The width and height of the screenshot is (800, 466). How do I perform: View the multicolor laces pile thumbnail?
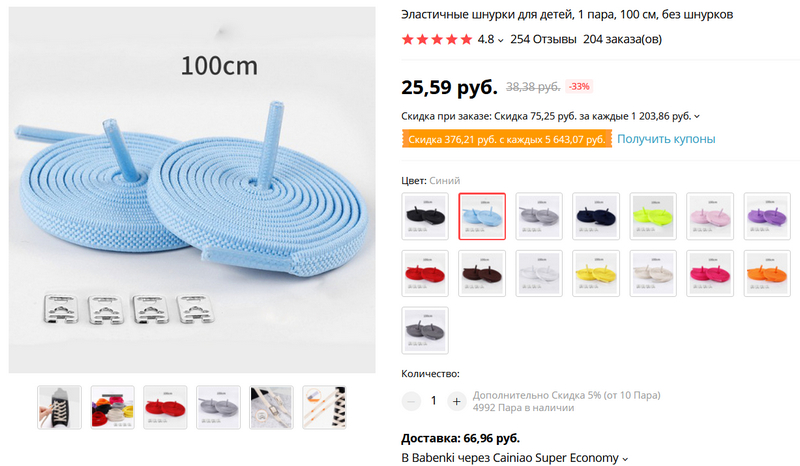pyautogui.click(x=112, y=407)
